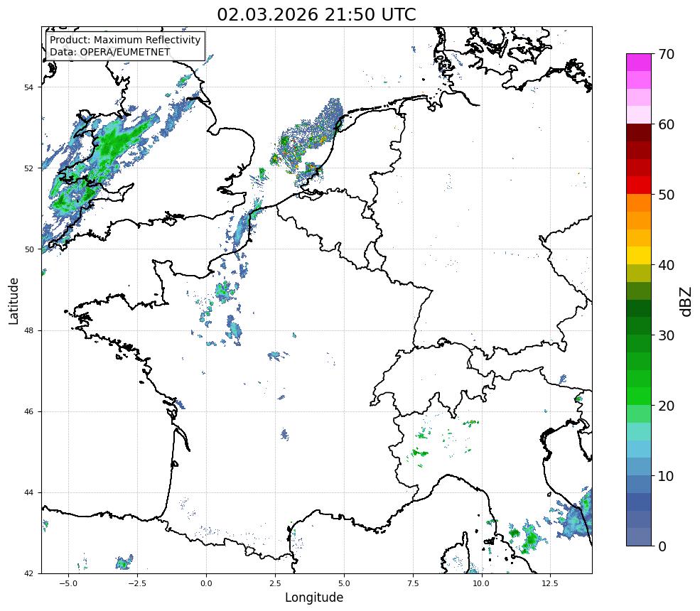Click the orange colorbar segment below 50
700x611 pixels.
639,203
